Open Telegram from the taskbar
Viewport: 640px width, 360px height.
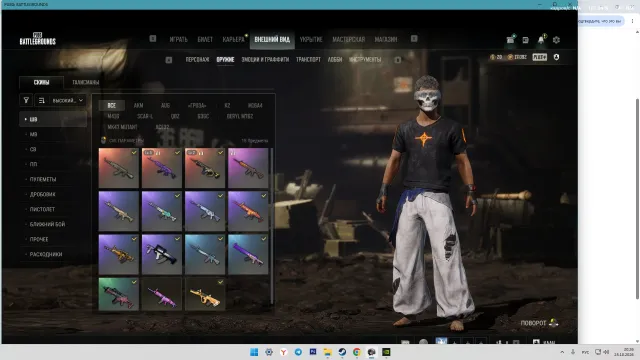298,352
